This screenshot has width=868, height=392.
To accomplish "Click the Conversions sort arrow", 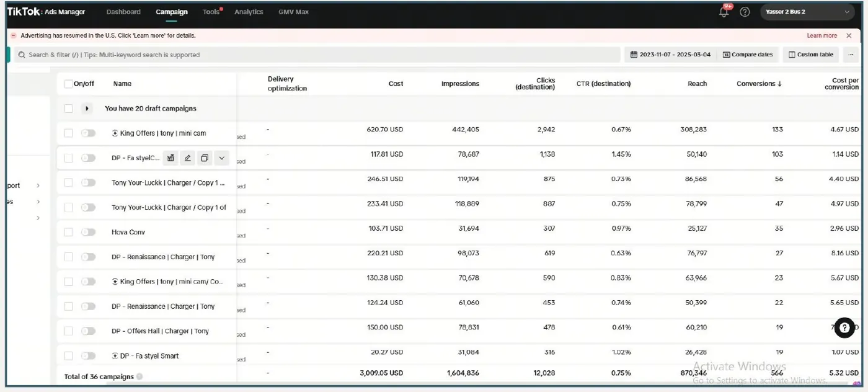I will pyautogui.click(x=779, y=84).
